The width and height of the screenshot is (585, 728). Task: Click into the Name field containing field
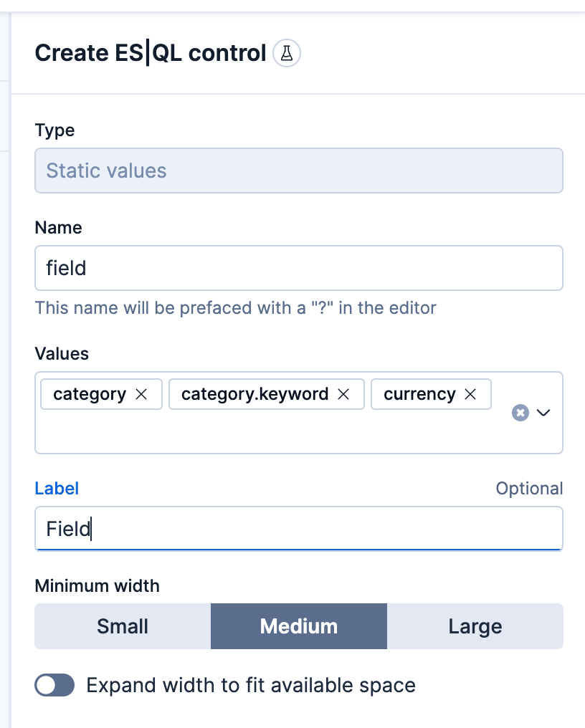coord(298,267)
